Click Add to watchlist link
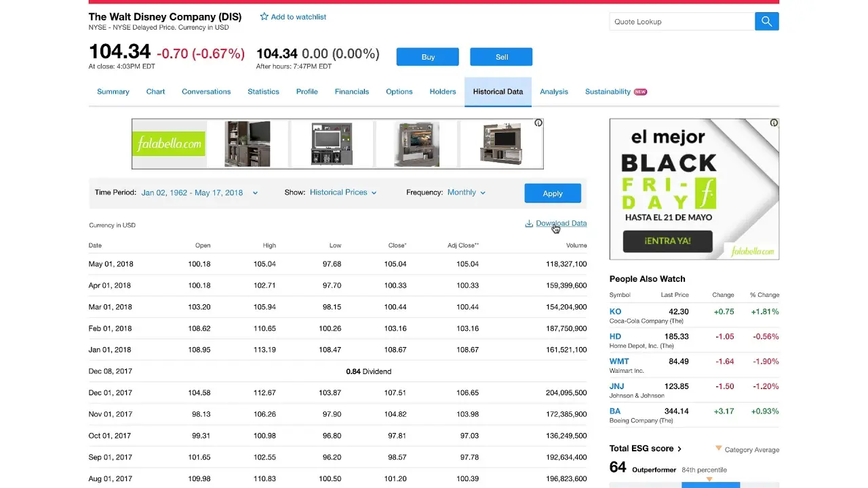This screenshot has width=868, height=488. click(x=298, y=17)
